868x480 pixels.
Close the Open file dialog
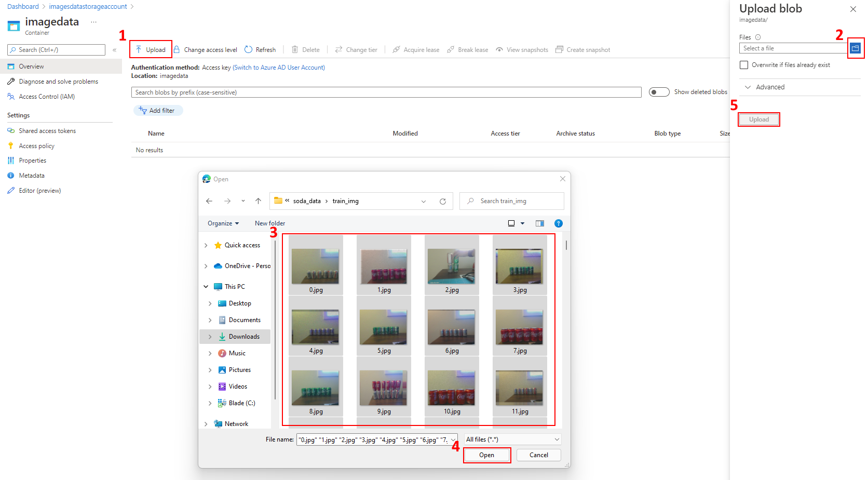click(x=563, y=179)
